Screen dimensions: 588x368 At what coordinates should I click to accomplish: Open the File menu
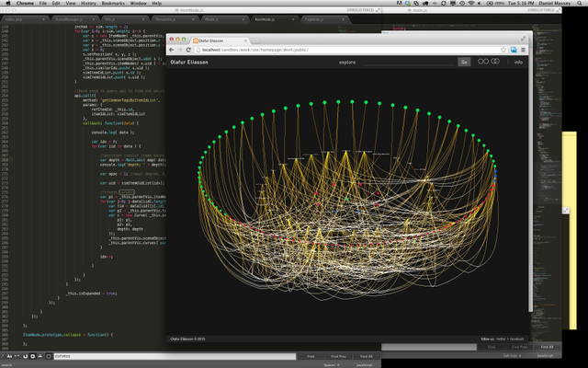point(43,3)
